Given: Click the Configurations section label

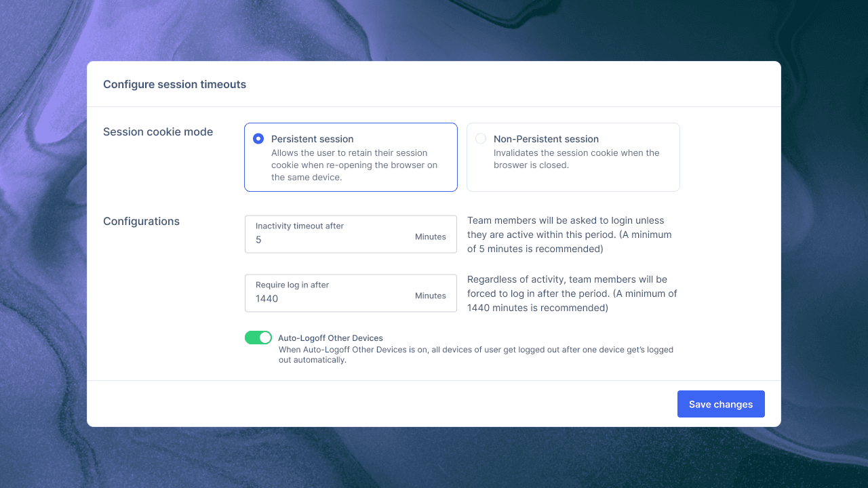Looking at the screenshot, I should [x=141, y=222].
